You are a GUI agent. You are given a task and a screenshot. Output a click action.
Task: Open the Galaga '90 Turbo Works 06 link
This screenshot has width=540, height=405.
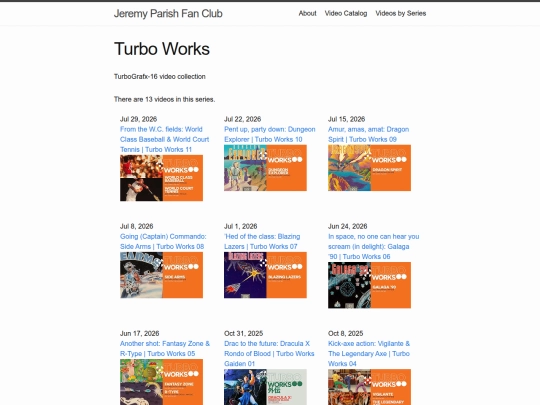click(x=373, y=247)
